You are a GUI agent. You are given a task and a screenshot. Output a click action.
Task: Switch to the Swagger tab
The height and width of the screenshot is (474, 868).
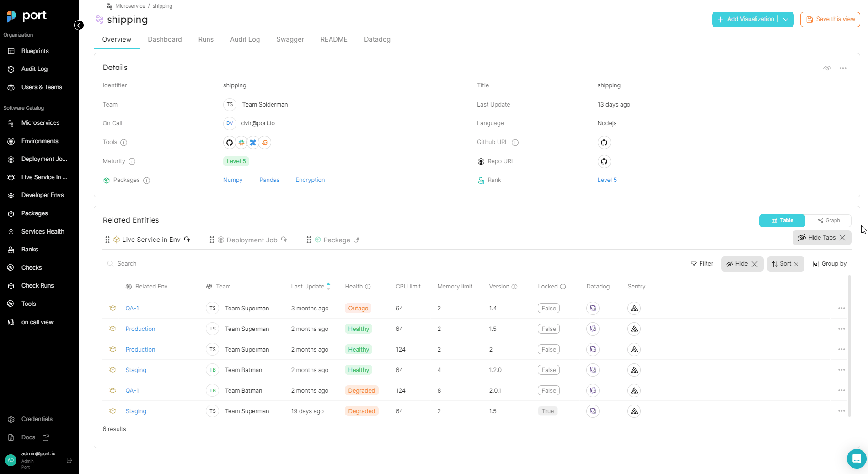pyautogui.click(x=290, y=39)
